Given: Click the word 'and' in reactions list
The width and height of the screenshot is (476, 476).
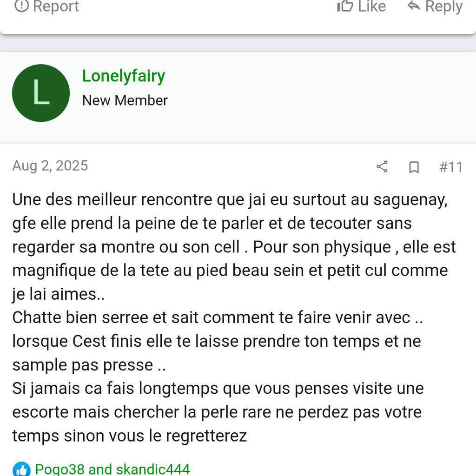Looking at the screenshot, I should [100, 469].
